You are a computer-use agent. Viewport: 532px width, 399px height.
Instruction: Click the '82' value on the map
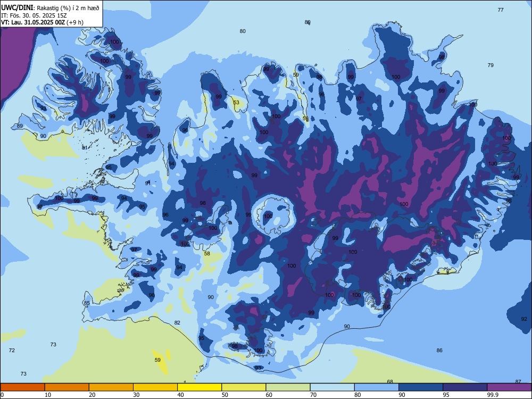(177, 323)
